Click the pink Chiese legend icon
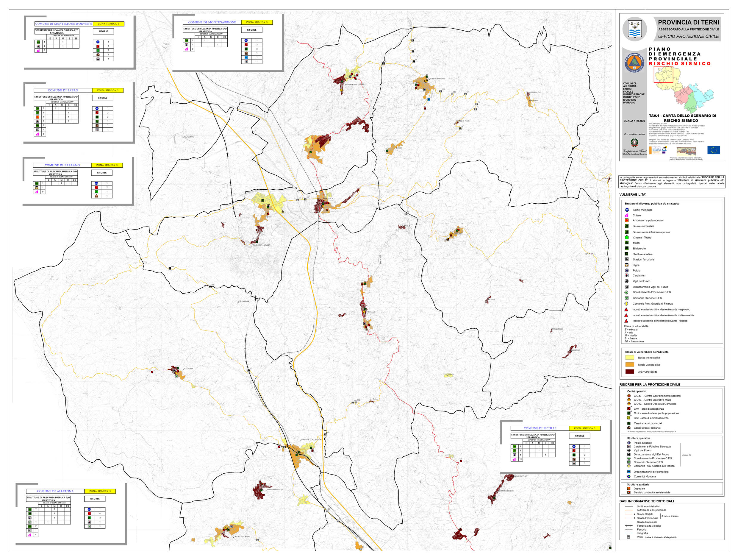The width and height of the screenshot is (738, 560). coord(627,215)
